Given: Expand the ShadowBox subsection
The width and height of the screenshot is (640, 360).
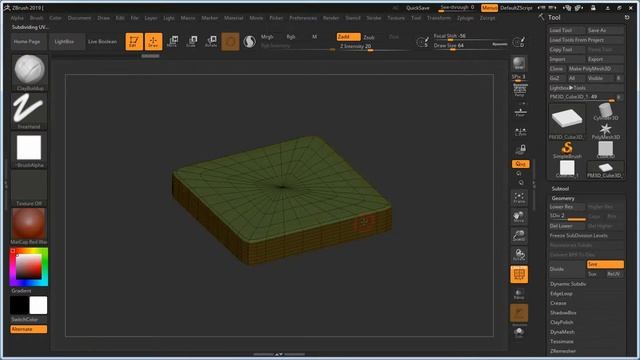Looking at the screenshot, I should 563,313.
